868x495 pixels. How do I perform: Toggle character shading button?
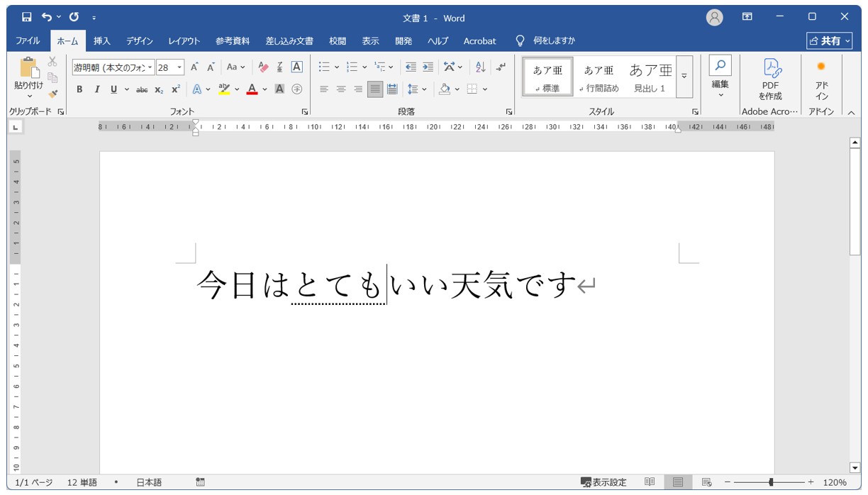click(x=279, y=89)
